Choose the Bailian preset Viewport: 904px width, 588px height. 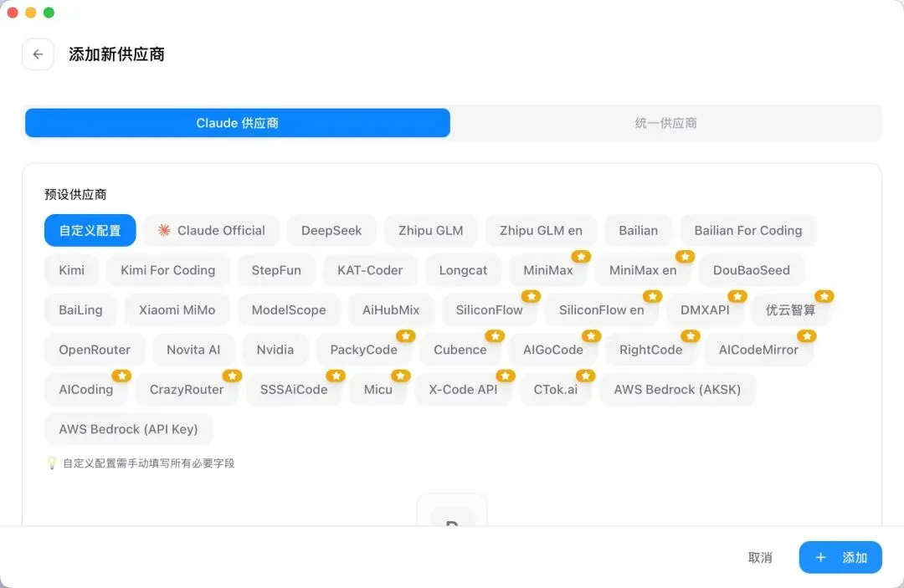pos(638,230)
